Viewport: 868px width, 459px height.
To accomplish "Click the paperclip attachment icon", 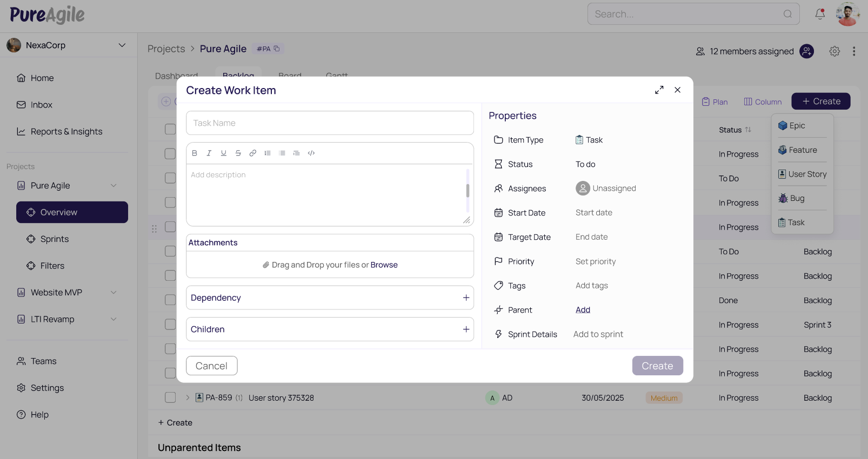I will [266, 265].
